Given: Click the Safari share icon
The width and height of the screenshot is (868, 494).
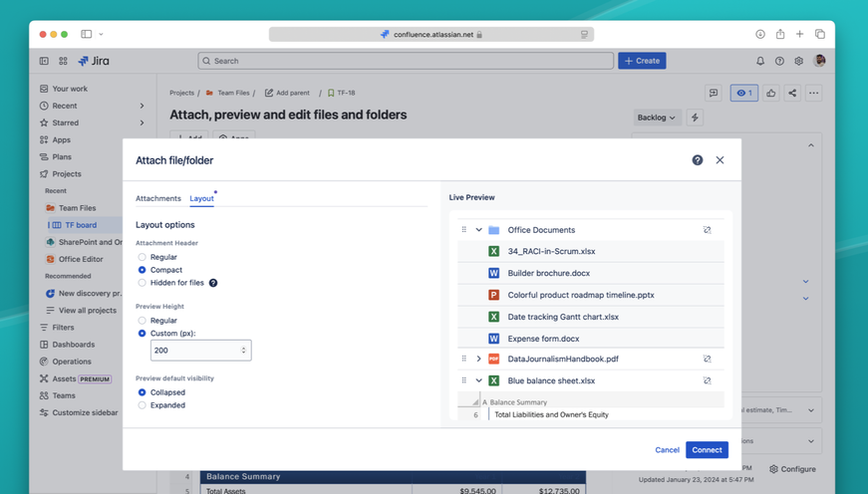Looking at the screenshot, I should [780, 34].
